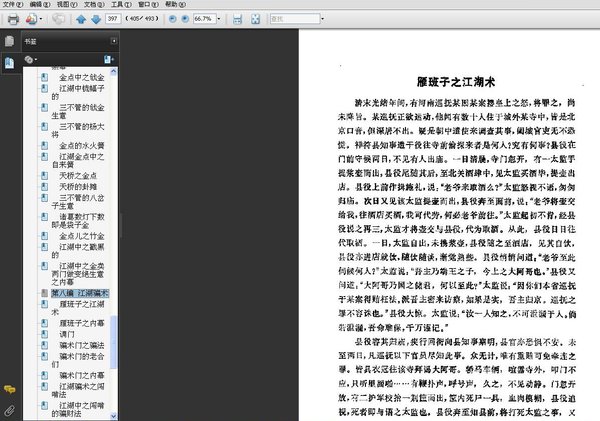Image resolution: width=600 pixels, height=421 pixels.
Task: Select bookmark 雁班子之江湖术
Action: pos(78,308)
